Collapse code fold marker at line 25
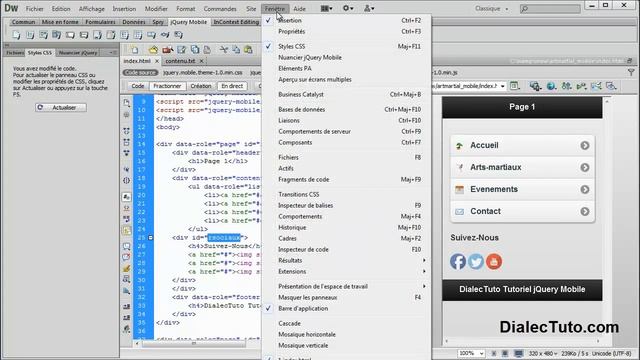The width and height of the screenshot is (640, 360). coord(151,238)
